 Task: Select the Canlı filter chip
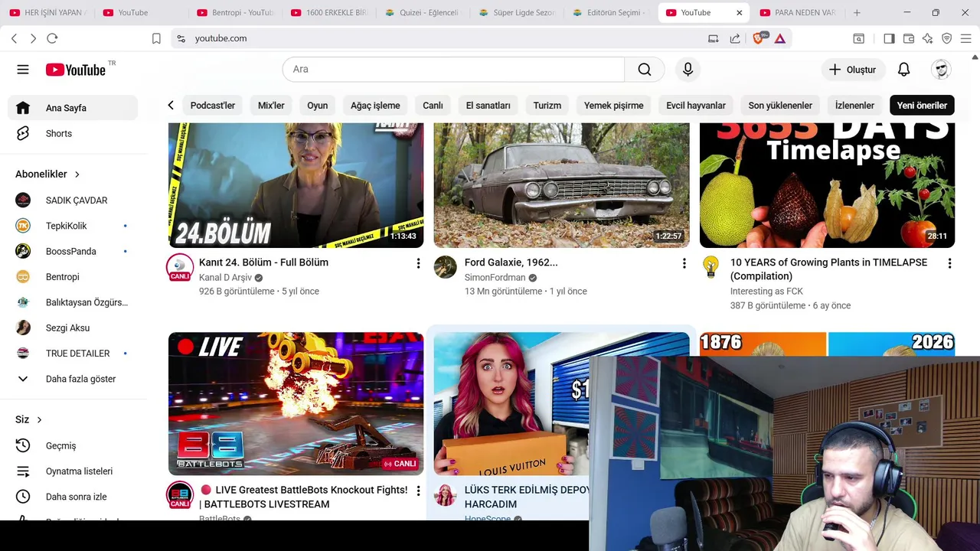[x=433, y=106]
